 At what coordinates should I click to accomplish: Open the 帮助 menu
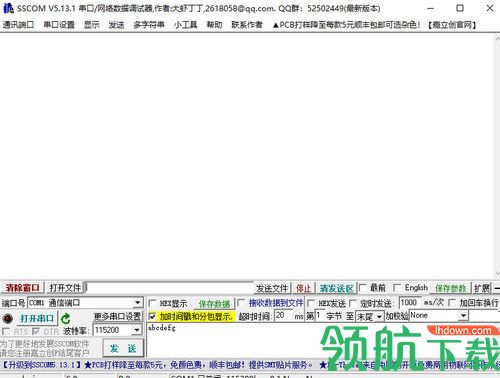point(214,25)
